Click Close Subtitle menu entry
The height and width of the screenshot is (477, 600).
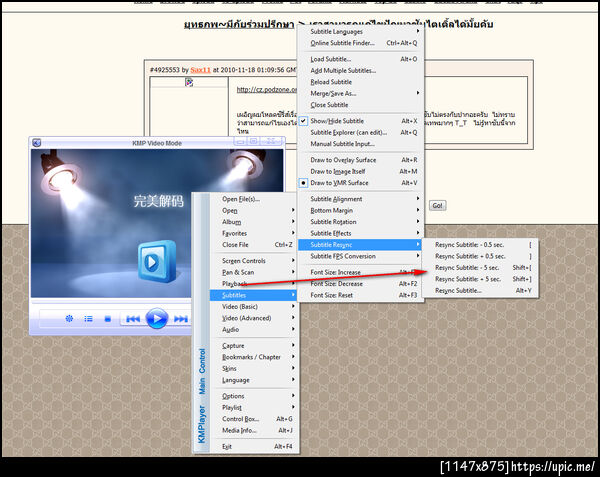[360, 105]
